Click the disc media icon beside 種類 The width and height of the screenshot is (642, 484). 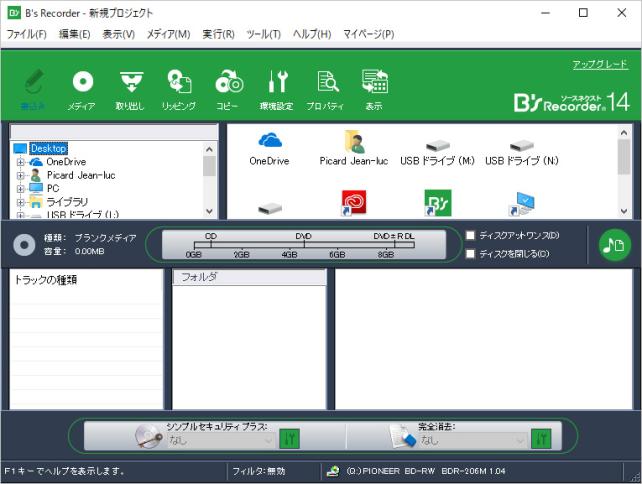pyautogui.click(x=24, y=245)
